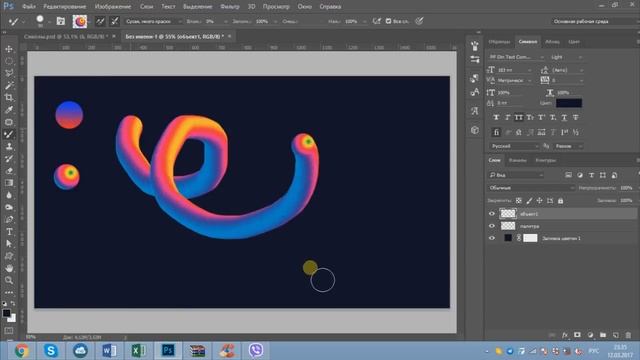Click the character text color swatch

point(569,103)
